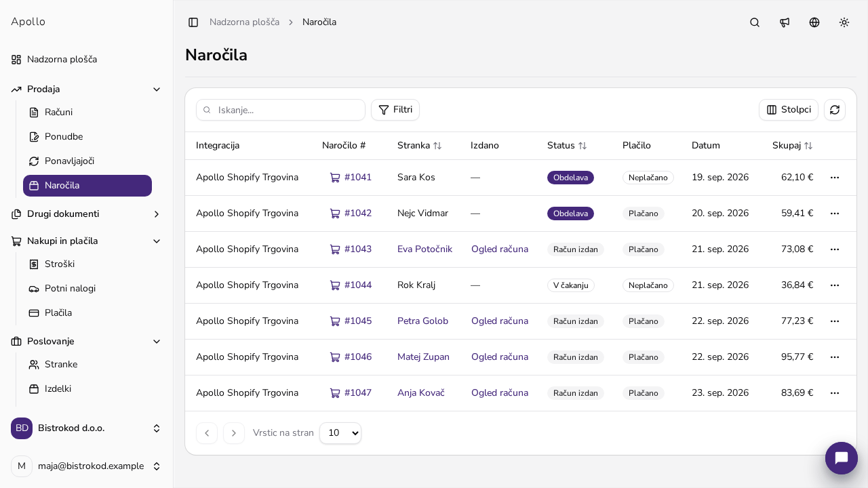Image resolution: width=868 pixels, height=488 pixels.
Task: Open the announcements megaphone icon
Action: (785, 22)
